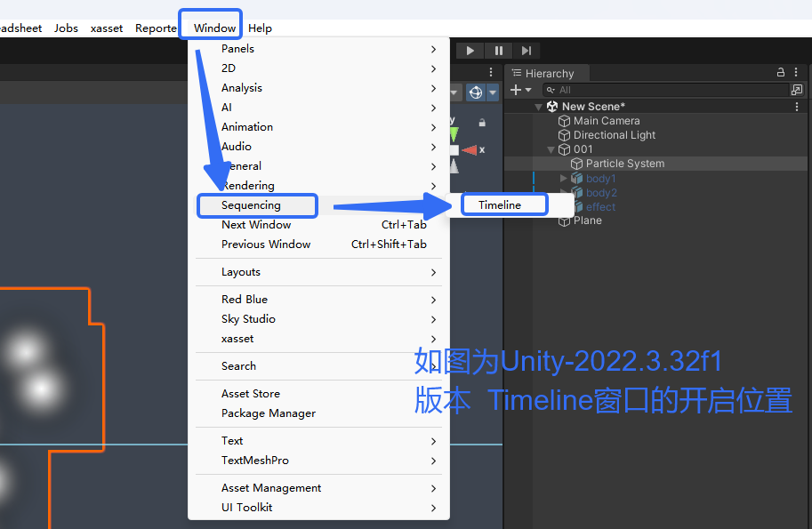Choose Package Manager menu item
This screenshot has width=812, height=529.
click(318, 413)
